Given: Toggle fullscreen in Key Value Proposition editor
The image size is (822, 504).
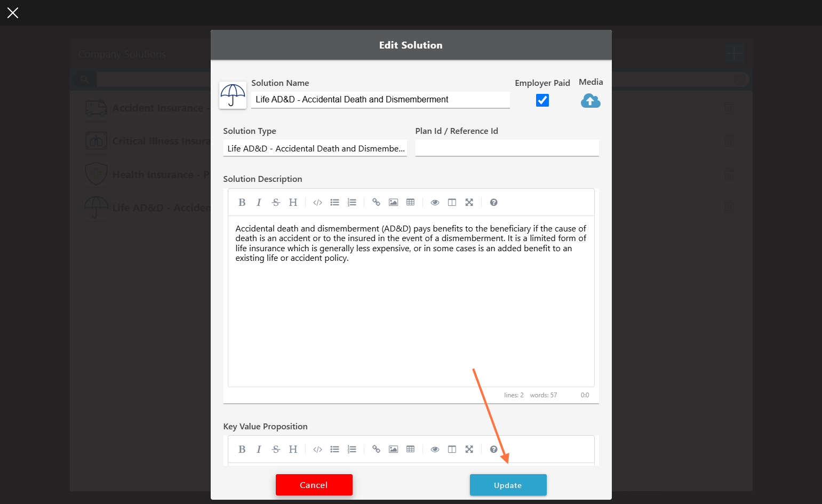Looking at the screenshot, I should coord(469,449).
